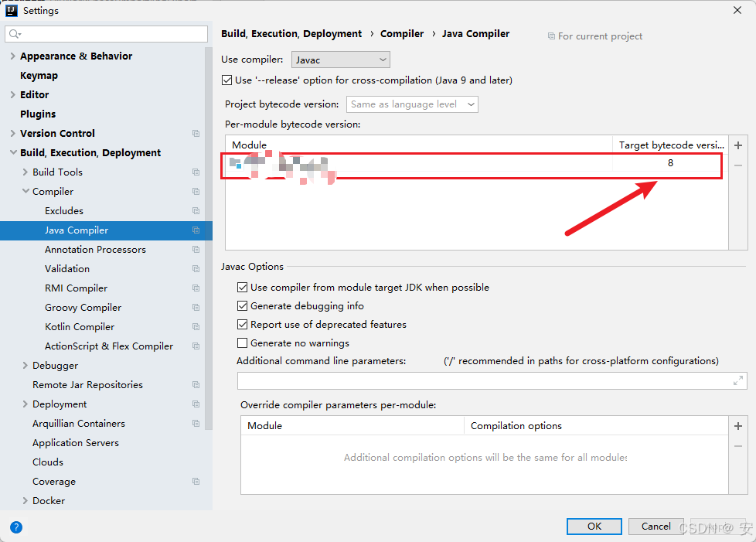Click the remove module icon in the bytecode table
Screen dimensions: 756x542
tap(737, 165)
